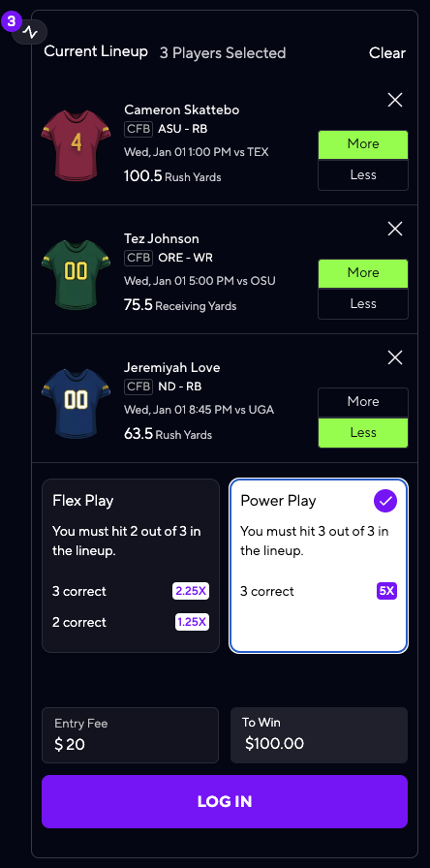430x868 pixels.
Task: Click Jeremiyah Love's navy jersey icon
Action: pos(76,402)
